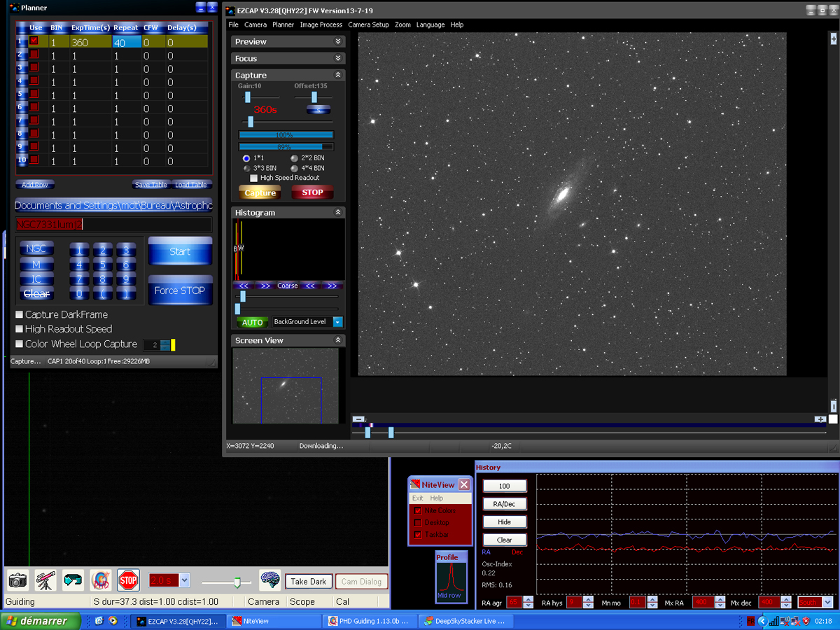Open the brain advanced settings icon
840x630 pixels.
point(270,580)
